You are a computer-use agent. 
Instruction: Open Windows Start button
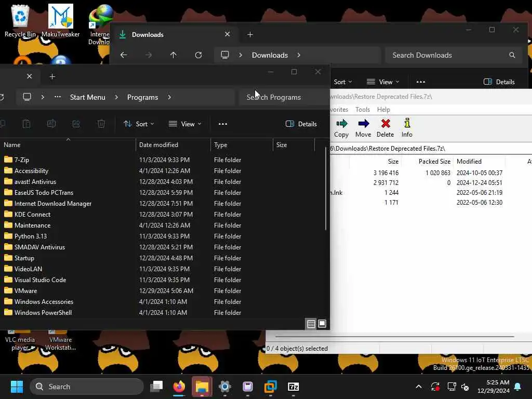pyautogui.click(x=17, y=387)
